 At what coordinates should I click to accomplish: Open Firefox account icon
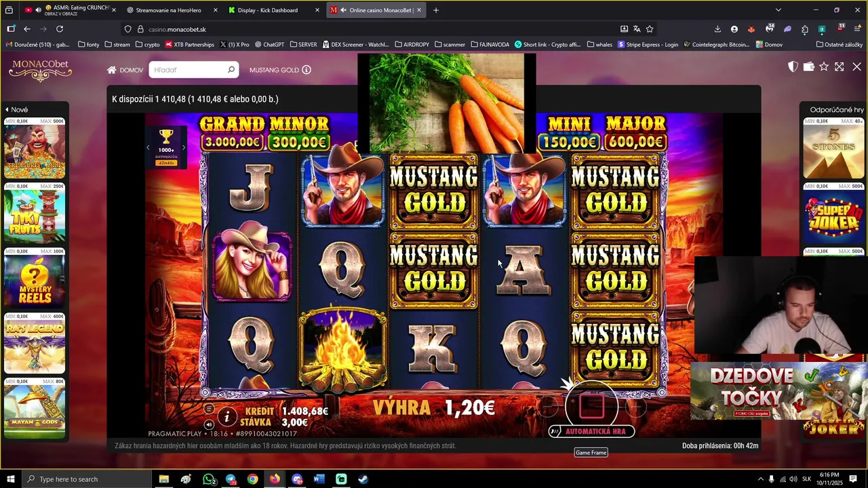click(x=734, y=29)
